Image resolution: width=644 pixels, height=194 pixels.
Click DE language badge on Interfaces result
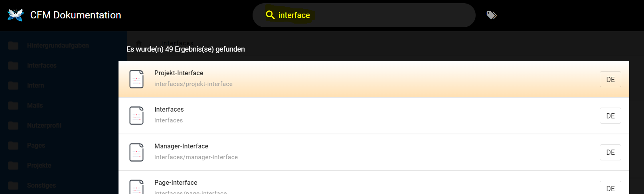coord(610,116)
